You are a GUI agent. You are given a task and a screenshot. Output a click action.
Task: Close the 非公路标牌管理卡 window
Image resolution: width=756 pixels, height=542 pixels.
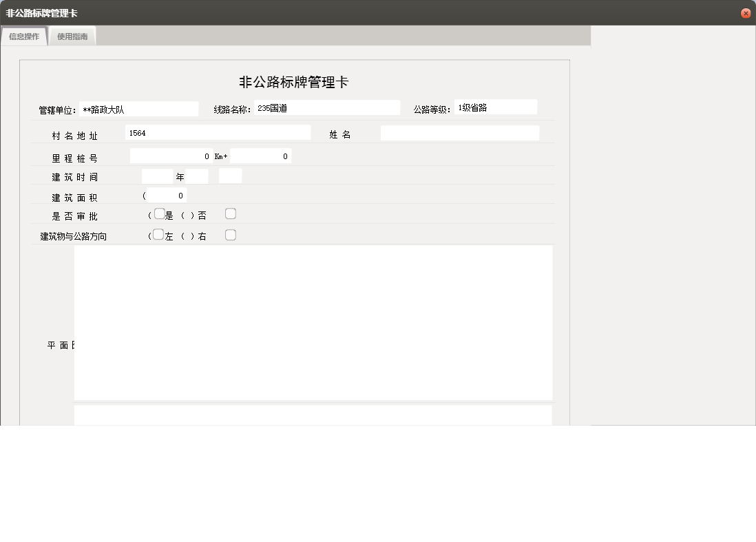point(746,12)
